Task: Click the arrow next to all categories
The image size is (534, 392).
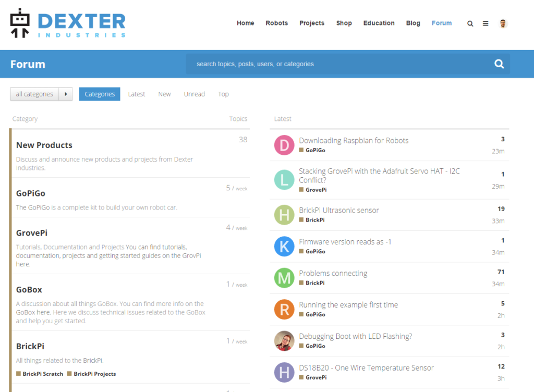Action: pyautogui.click(x=66, y=94)
